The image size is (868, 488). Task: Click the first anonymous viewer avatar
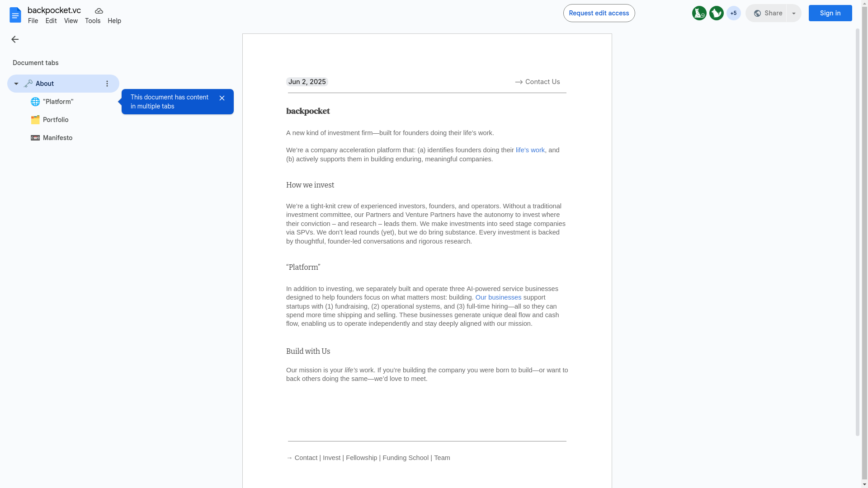pyautogui.click(x=699, y=13)
